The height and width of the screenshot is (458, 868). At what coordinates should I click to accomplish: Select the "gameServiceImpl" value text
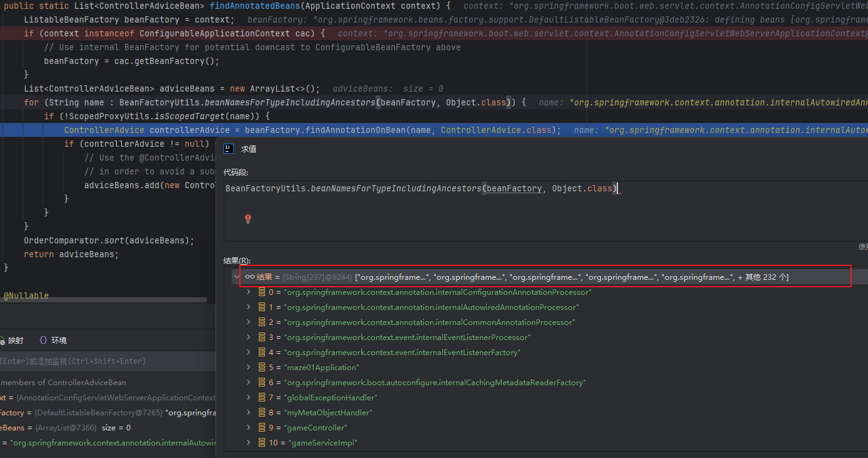(322, 443)
